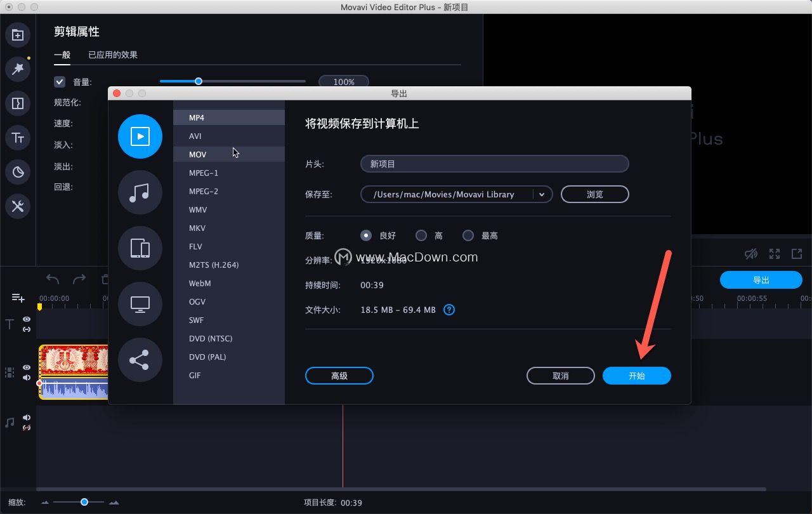The height and width of the screenshot is (514, 812).
Task: Open the import media panel icon
Action: point(18,35)
